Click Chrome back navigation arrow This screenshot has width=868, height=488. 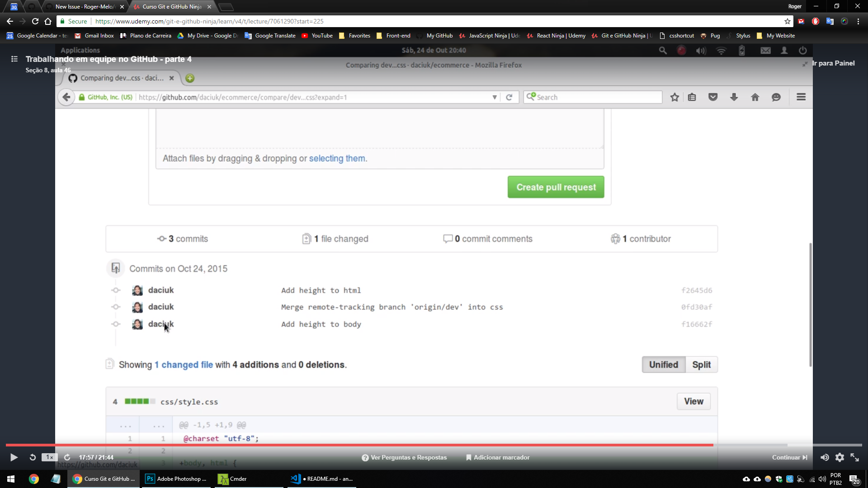coord(9,21)
